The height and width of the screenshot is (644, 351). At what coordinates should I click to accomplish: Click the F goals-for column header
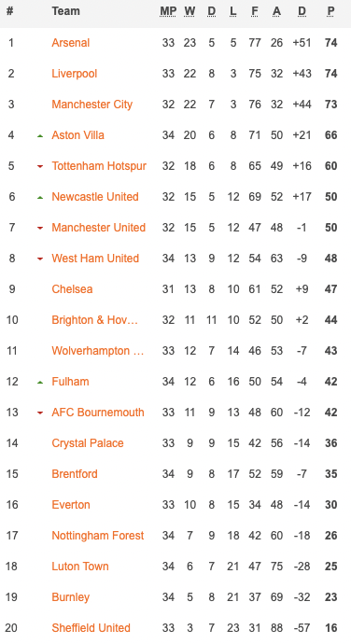click(x=255, y=11)
